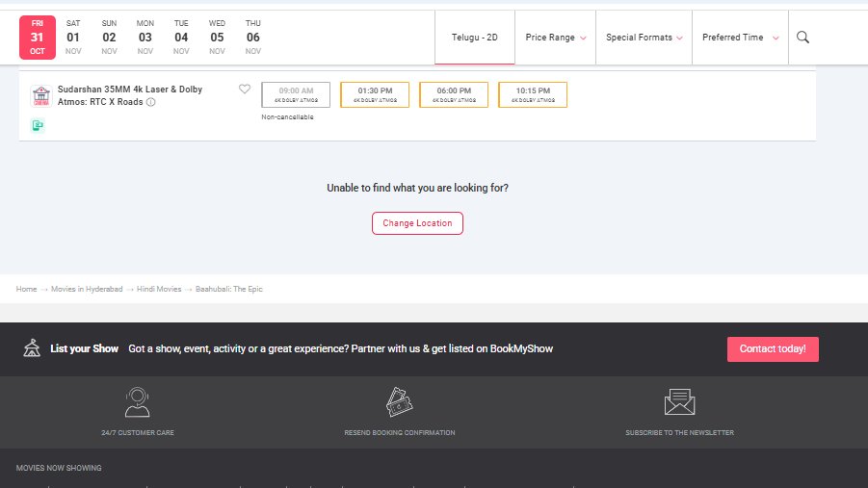Select Tuesday 04 Nov date

[x=181, y=38]
